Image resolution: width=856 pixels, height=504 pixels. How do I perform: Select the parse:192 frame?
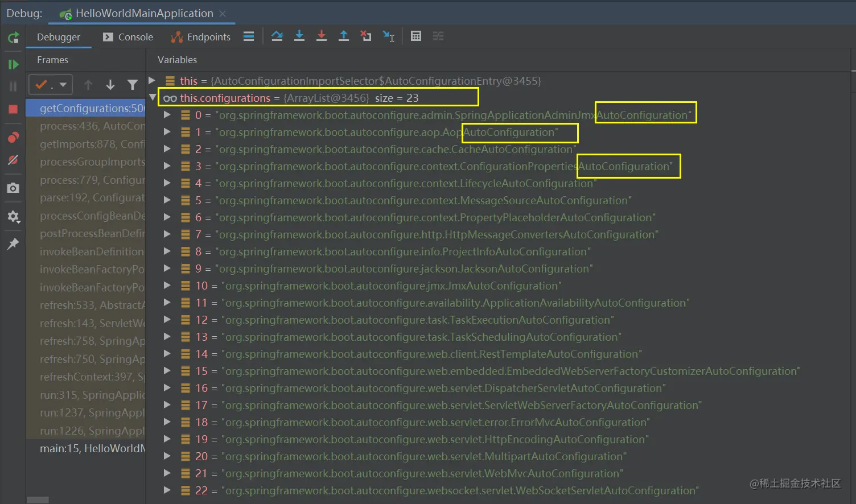pyautogui.click(x=85, y=197)
